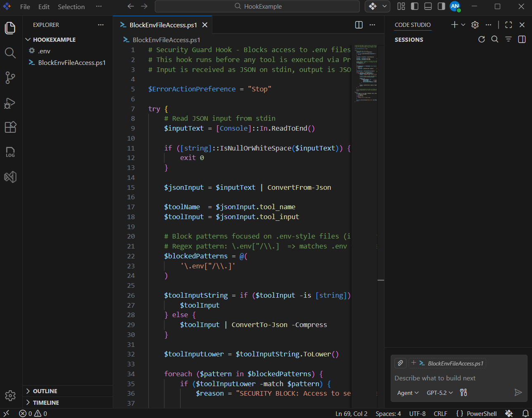Image resolution: width=532 pixels, height=418 pixels.
Task: Toggle the secondary sidebar visibility
Action: click(x=441, y=6)
